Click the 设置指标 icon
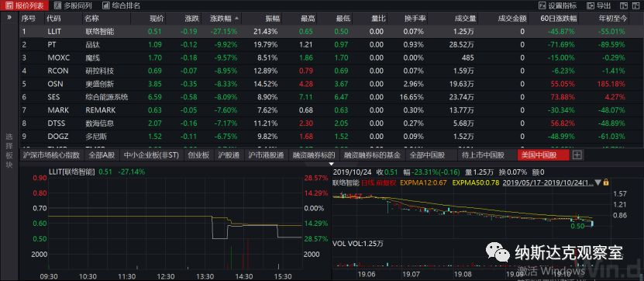 pos(542,5)
